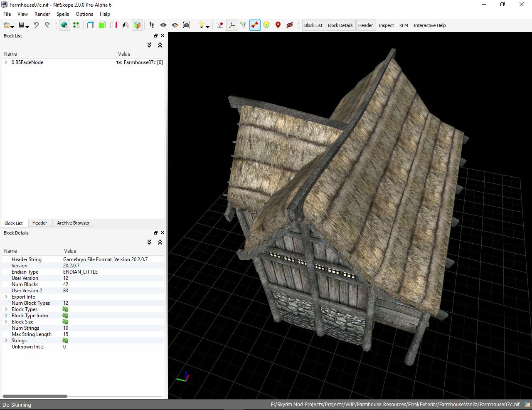Viewport: 532px width, 410px height.
Task: Expand the 0 BSFadeNode tree row
Action: pyautogui.click(x=6, y=62)
